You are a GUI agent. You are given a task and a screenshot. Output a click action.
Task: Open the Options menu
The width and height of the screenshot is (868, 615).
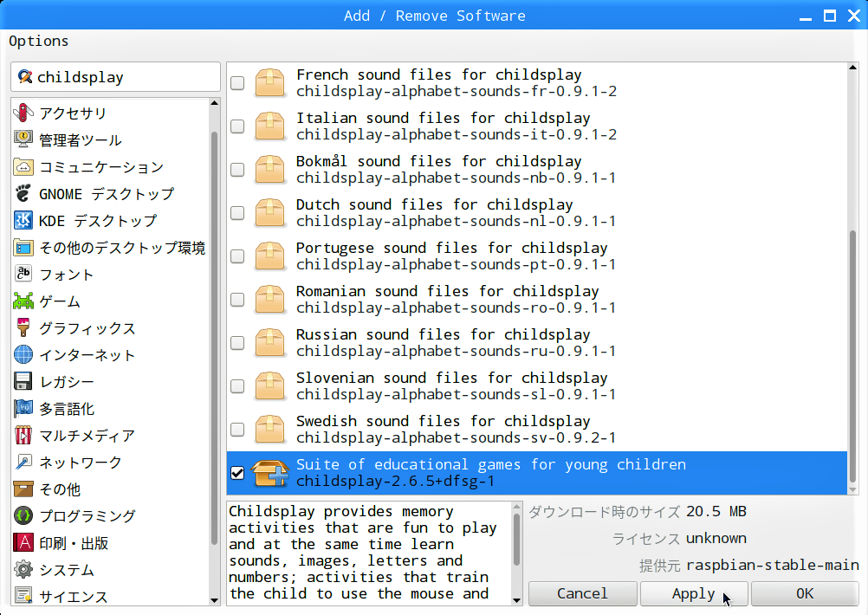(39, 41)
